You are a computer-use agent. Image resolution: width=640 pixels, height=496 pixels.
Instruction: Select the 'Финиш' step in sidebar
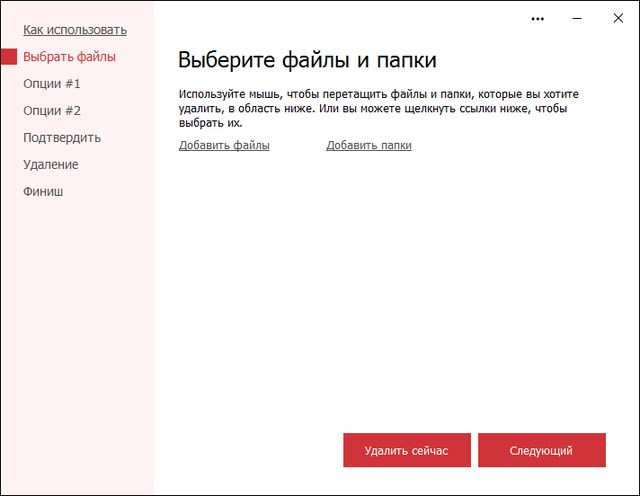pyautogui.click(x=43, y=191)
